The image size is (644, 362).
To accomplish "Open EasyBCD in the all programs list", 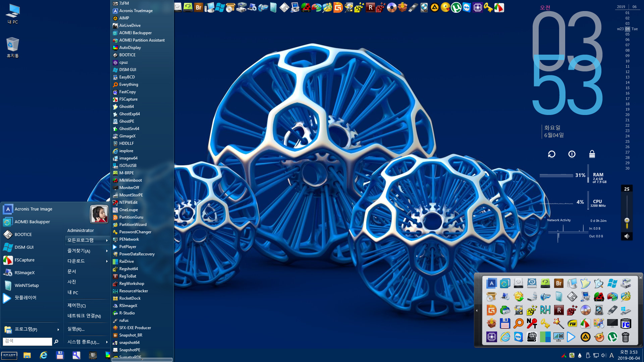I will pyautogui.click(x=127, y=77).
